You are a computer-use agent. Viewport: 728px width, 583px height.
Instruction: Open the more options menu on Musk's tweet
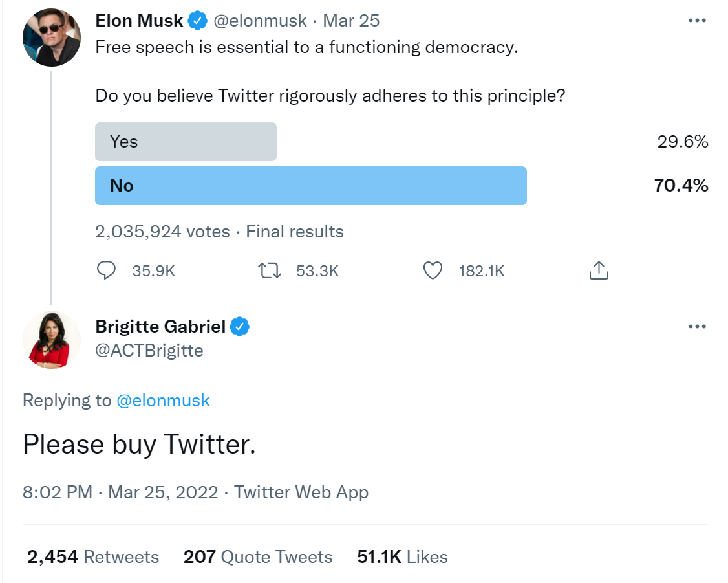[697, 21]
